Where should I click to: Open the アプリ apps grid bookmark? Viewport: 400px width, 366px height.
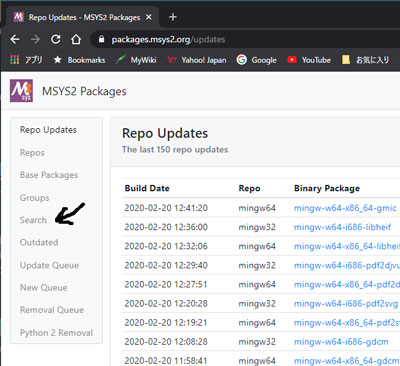click(26, 60)
